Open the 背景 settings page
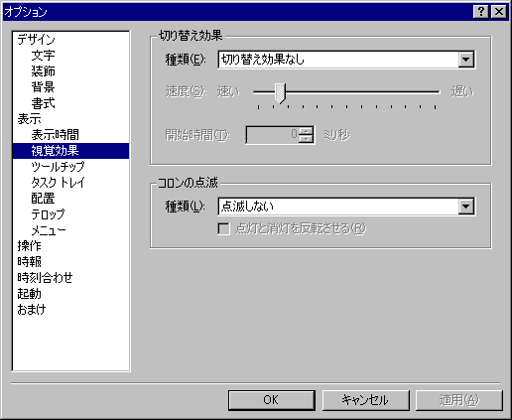This screenshot has height=420, width=512. [x=43, y=87]
